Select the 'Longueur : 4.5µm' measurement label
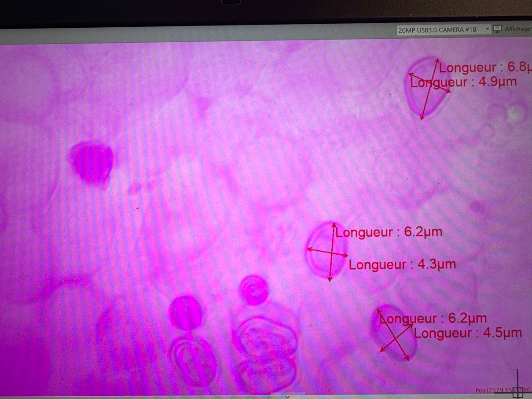Screen dimensions: 532x399 tap(467, 333)
